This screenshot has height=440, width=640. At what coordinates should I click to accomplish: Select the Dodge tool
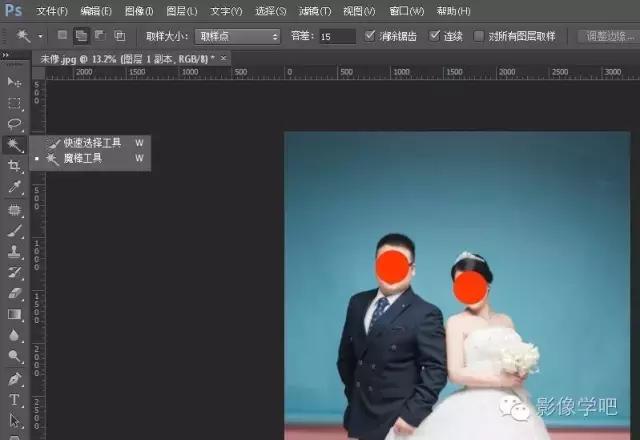point(14,356)
